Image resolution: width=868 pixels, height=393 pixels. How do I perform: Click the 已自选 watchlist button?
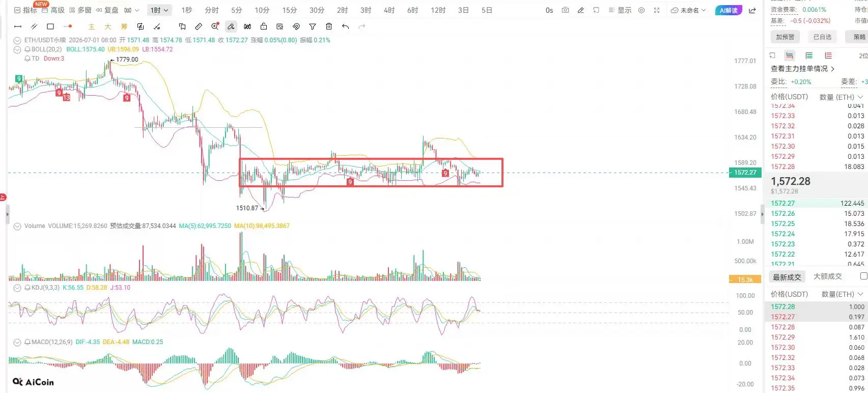822,37
